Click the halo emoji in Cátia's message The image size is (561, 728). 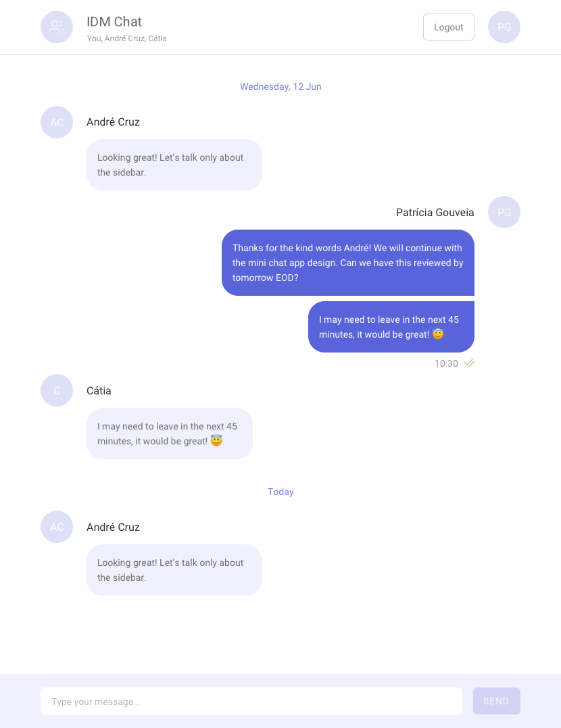[x=216, y=440]
